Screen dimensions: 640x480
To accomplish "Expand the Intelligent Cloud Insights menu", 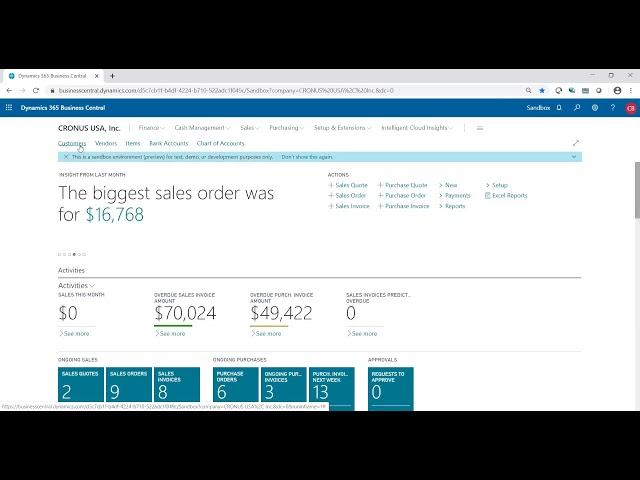I will click(x=417, y=128).
